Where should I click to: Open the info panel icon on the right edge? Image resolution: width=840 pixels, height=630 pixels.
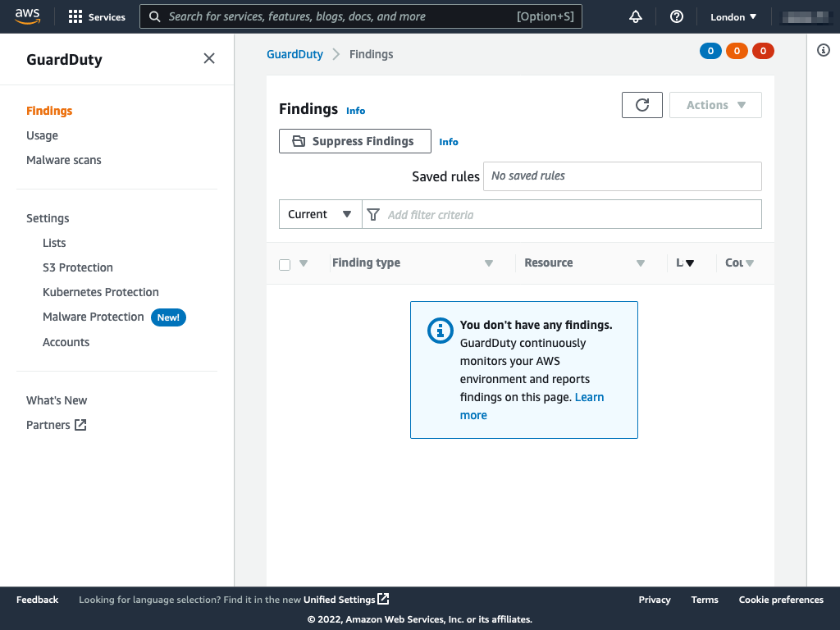click(824, 51)
